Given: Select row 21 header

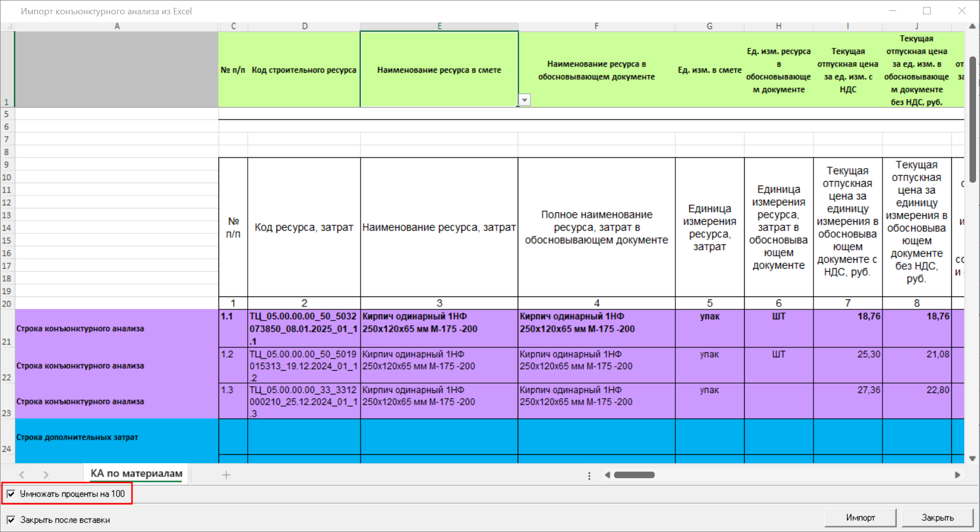Looking at the screenshot, I should [7, 328].
